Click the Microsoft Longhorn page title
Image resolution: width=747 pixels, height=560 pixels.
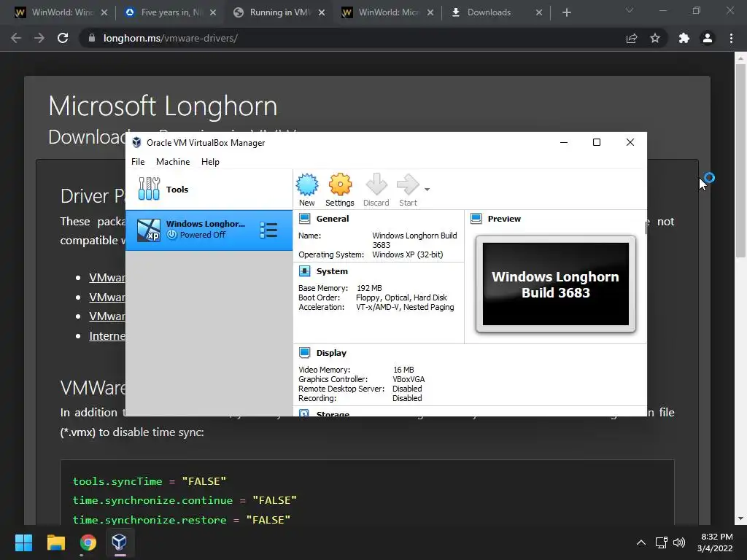pos(163,106)
